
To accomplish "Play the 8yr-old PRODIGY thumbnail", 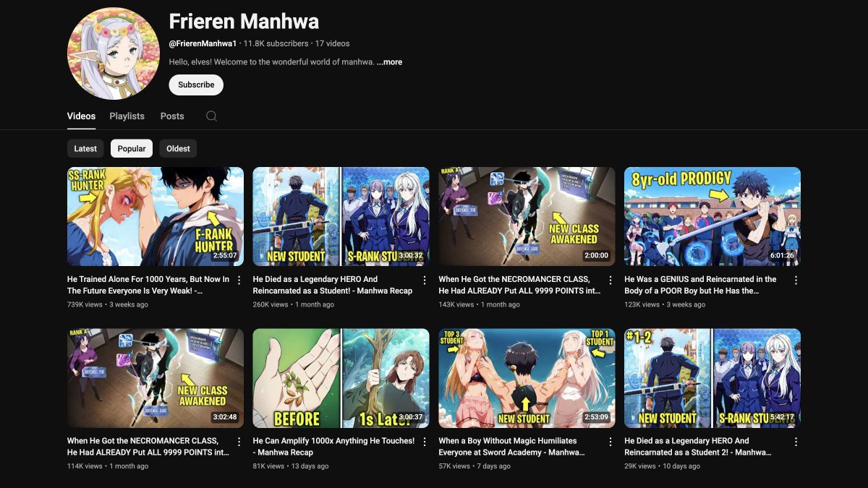I will (x=712, y=217).
